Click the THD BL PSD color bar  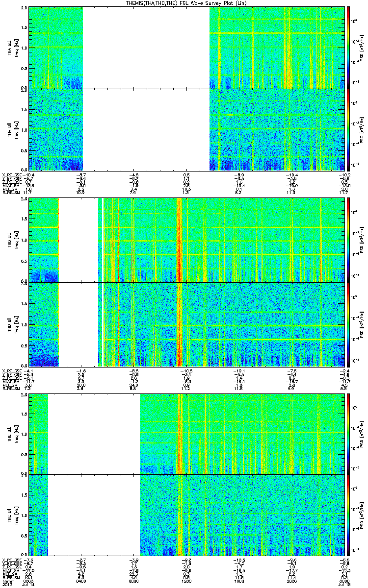tap(348, 240)
